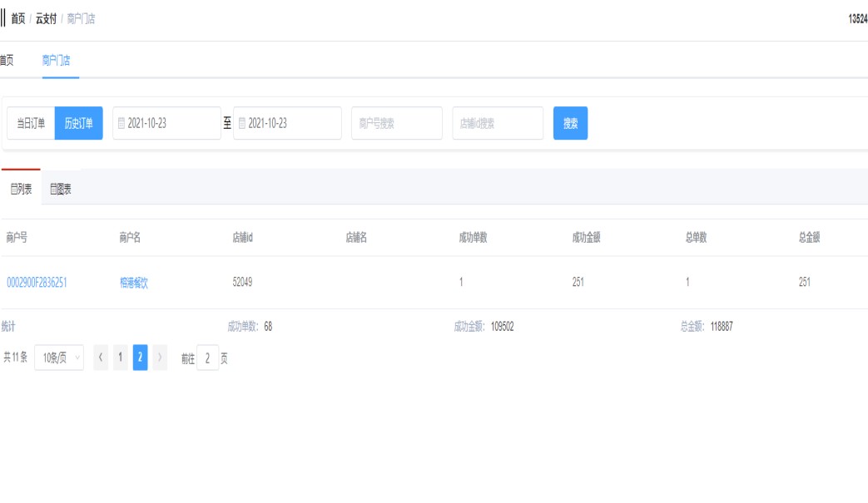Focus the 商户号搜索 input field
This screenshot has height=503, width=868.
tap(396, 123)
